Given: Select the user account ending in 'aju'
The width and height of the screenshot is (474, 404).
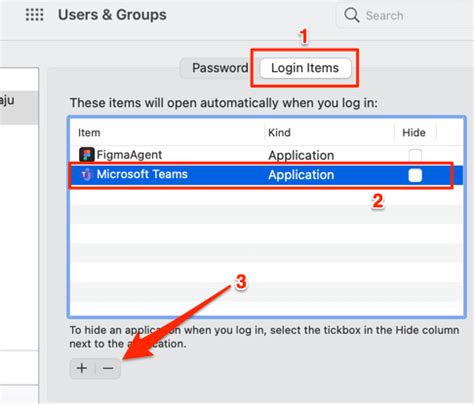Looking at the screenshot, I should click(19, 107).
